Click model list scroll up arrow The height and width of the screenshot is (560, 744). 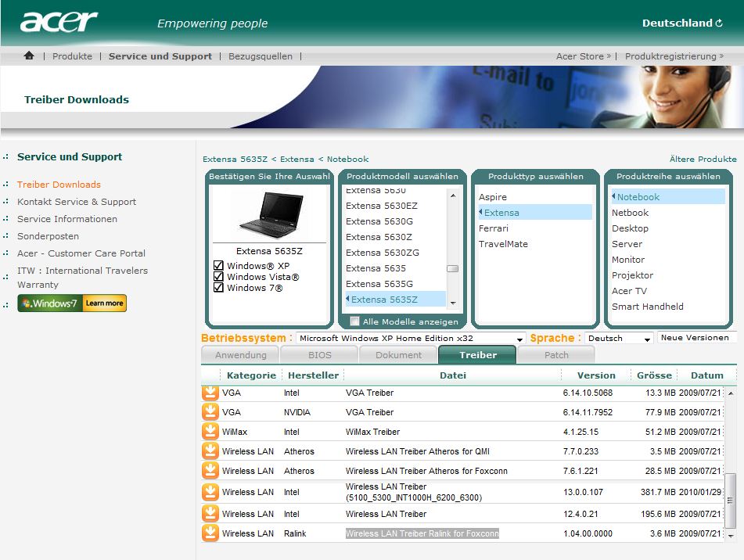point(453,196)
